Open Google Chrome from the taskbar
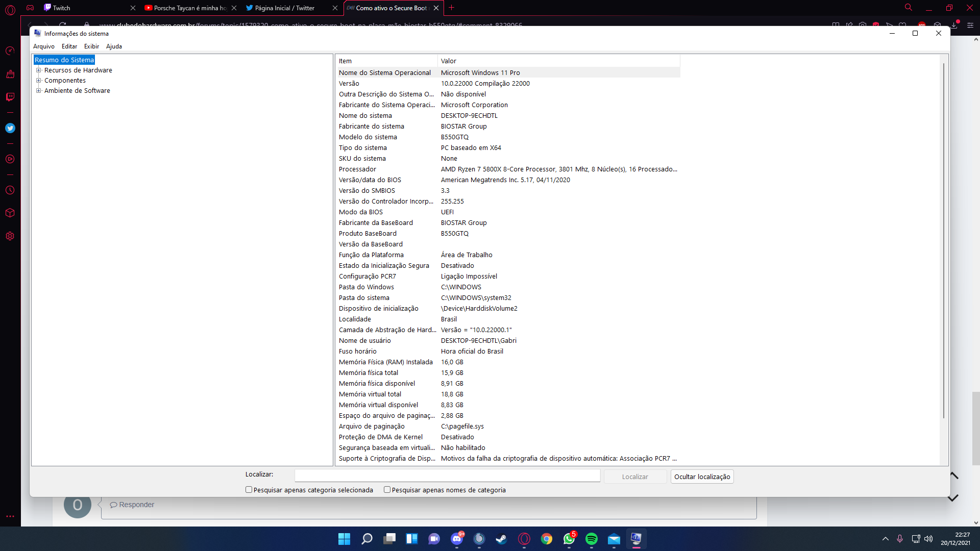The image size is (980, 551). (547, 539)
